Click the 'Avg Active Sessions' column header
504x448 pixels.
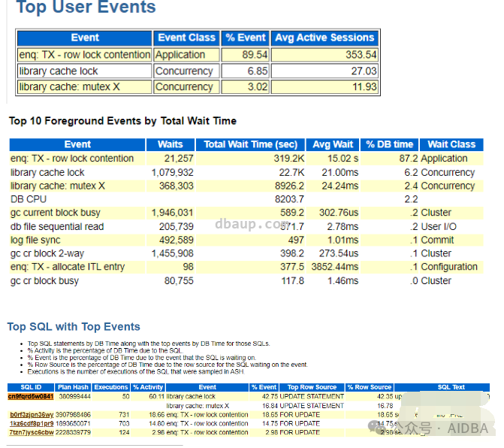coord(324,38)
